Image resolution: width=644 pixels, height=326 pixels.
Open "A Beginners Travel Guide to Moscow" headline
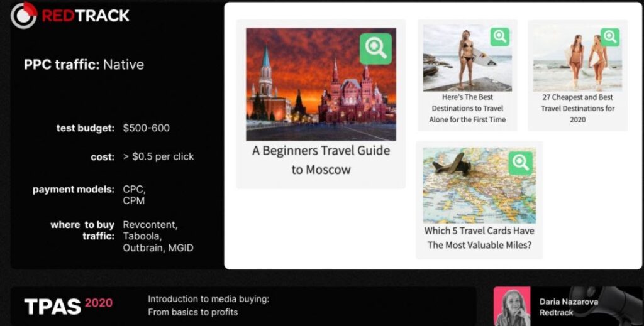(x=321, y=160)
